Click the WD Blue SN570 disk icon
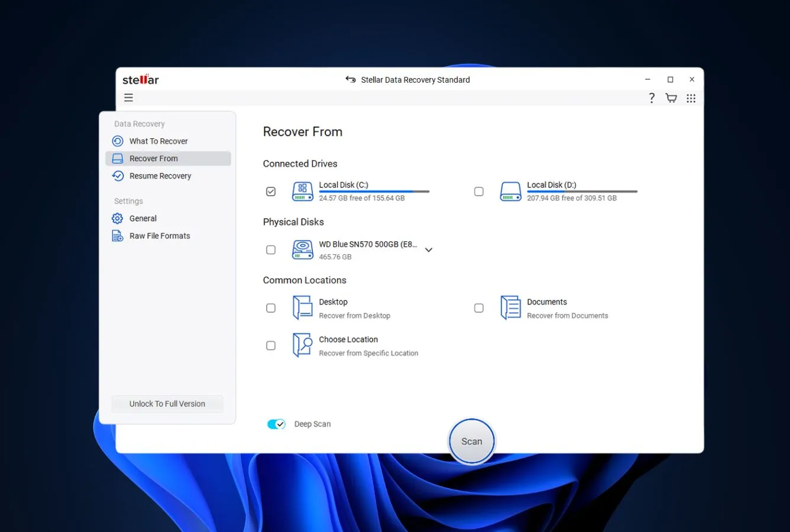 coord(302,250)
